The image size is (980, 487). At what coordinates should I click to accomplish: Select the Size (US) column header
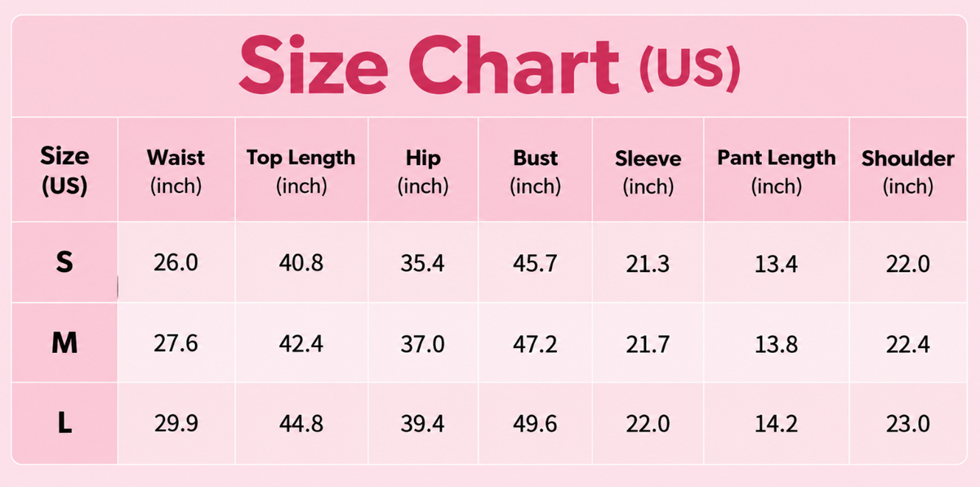click(65, 171)
